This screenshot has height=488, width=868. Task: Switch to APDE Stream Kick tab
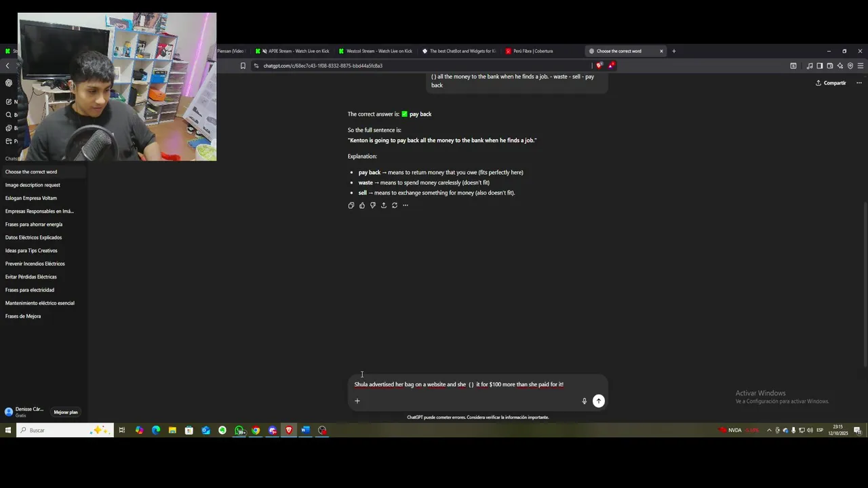[x=292, y=51]
